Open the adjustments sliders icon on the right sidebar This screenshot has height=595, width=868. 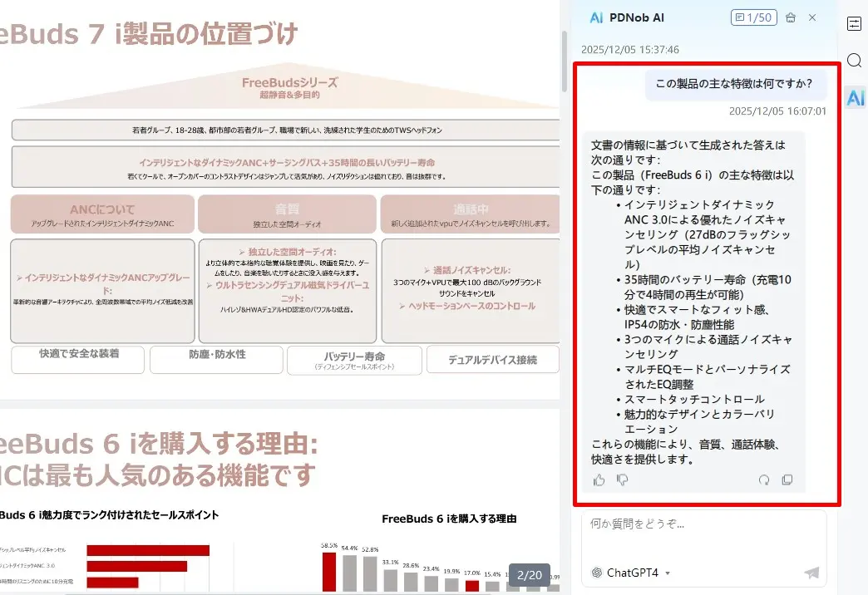(854, 23)
